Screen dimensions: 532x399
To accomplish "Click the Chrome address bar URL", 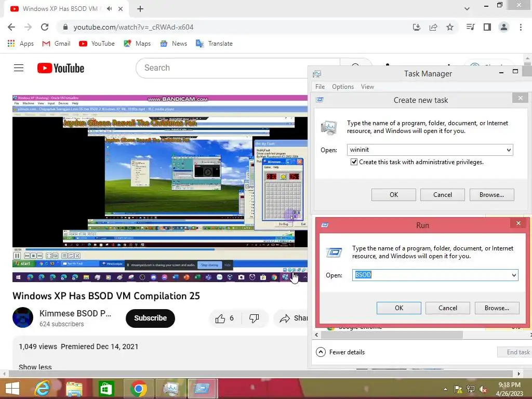I will (x=134, y=27).
